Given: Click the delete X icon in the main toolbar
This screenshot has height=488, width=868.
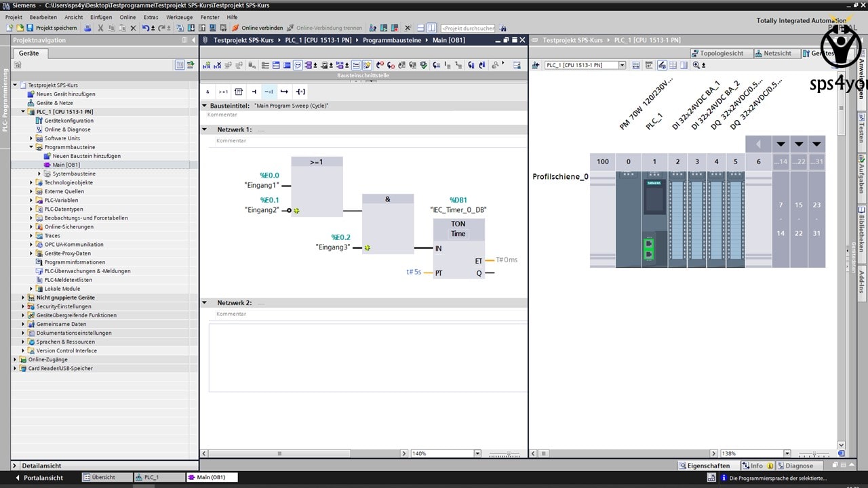Looking at the screenshot, I should tap(133, 28).
